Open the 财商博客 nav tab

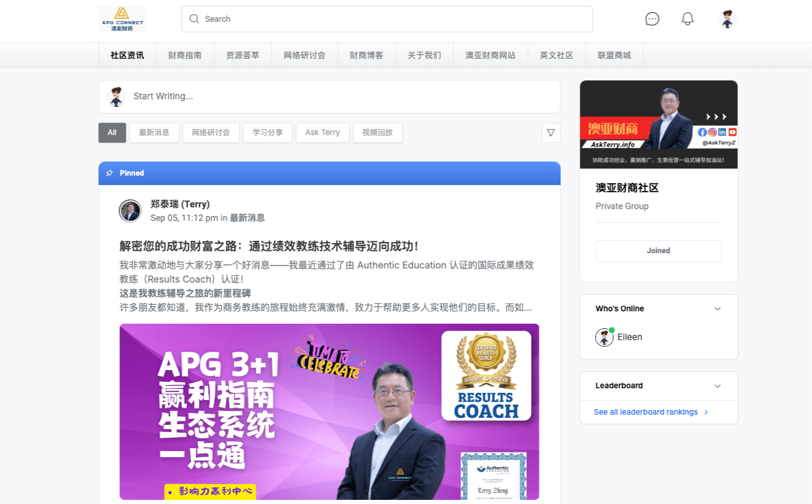367,55
